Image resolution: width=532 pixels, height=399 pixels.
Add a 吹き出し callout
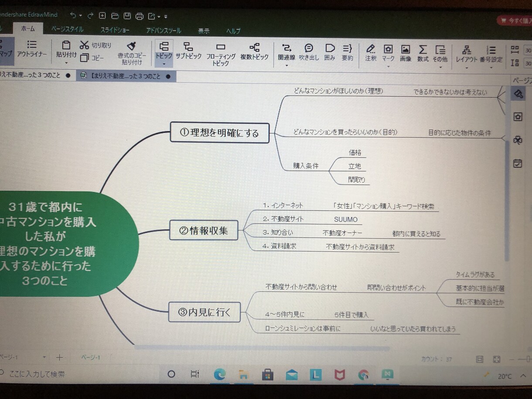coord(309,52)
